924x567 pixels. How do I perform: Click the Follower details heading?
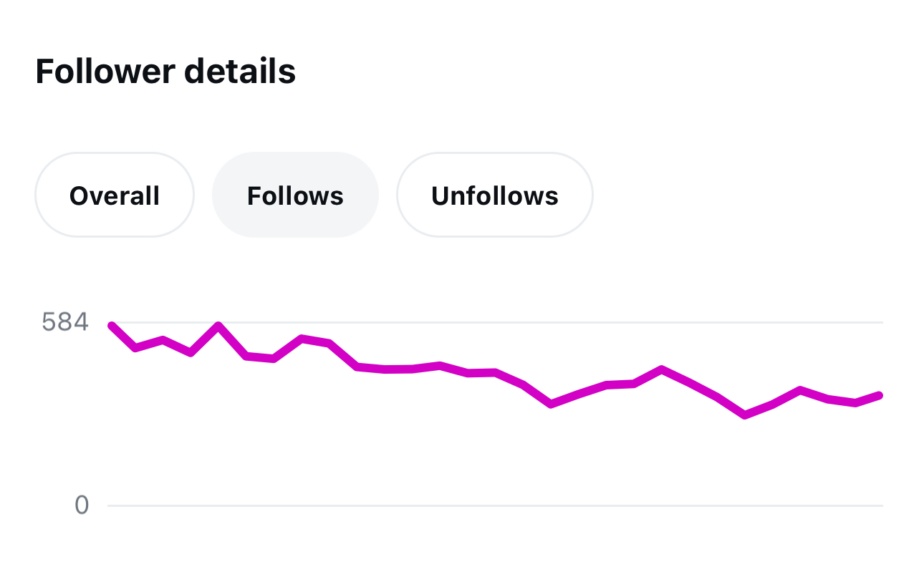coord(165,72)
